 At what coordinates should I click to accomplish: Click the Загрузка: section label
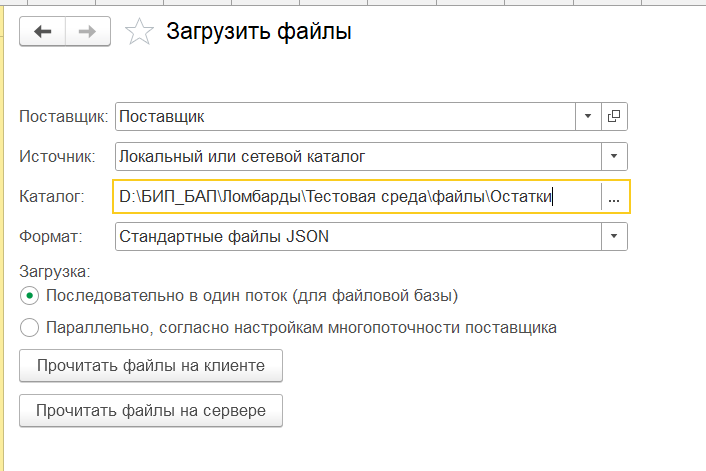[55, 272]
